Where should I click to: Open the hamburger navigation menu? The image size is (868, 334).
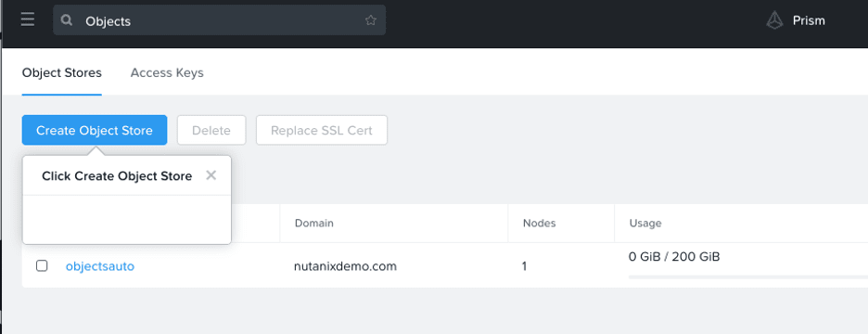click(28, 19)
